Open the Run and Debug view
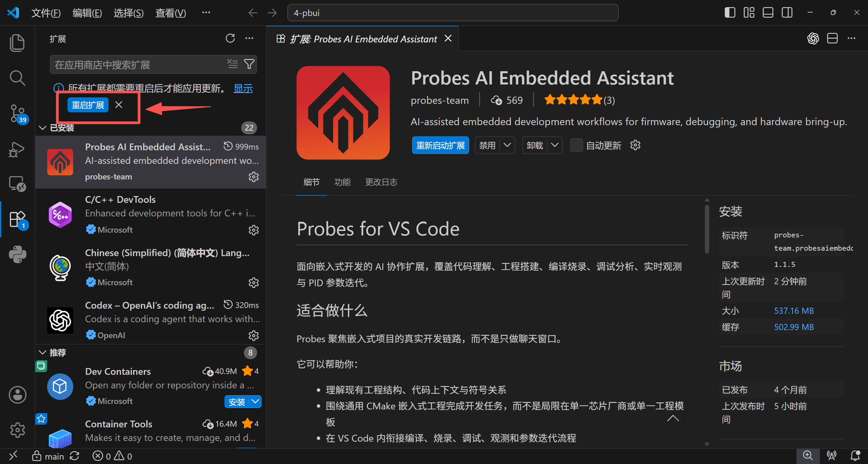Screen dimensions: 868x464 pos(17,149)
